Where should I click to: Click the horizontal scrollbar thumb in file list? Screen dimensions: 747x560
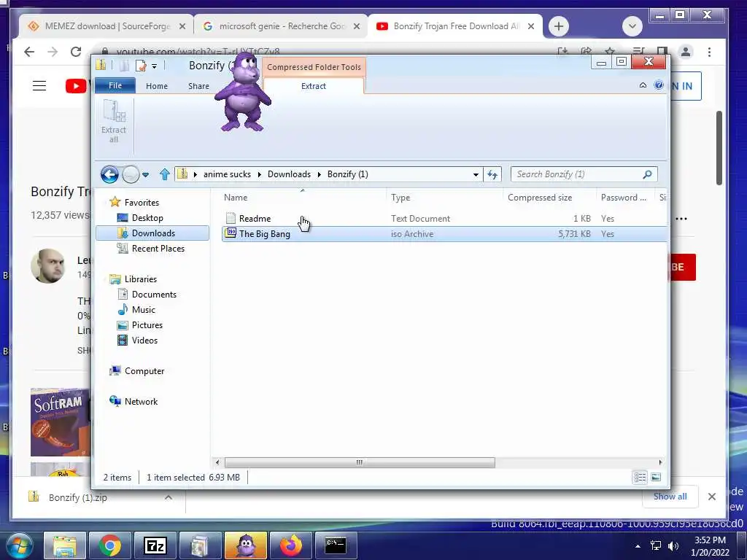tap(360, 462)
